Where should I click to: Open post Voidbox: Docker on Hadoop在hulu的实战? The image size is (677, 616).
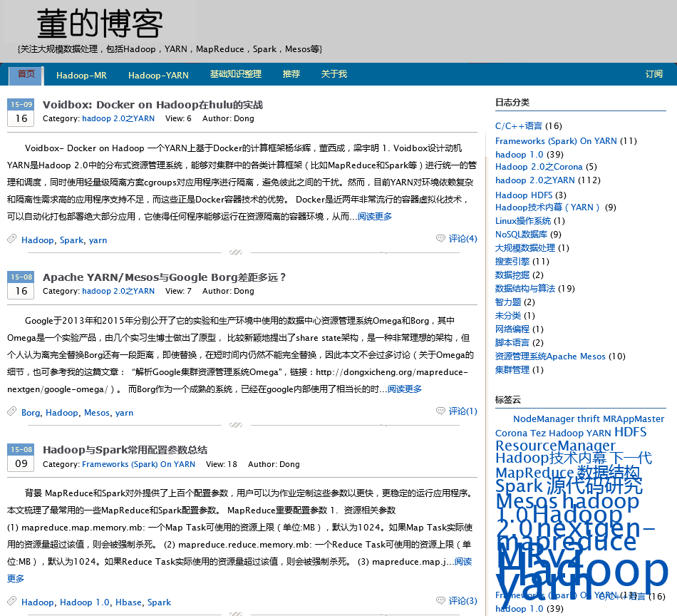(x=153, y=105)
